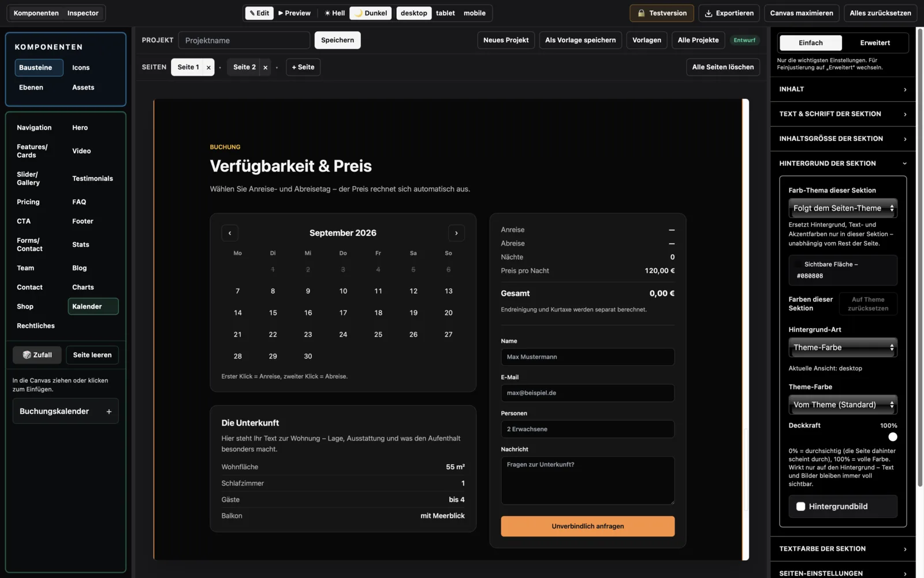Expand TEXTFARBE DER SEKTION

pos(843,549)
